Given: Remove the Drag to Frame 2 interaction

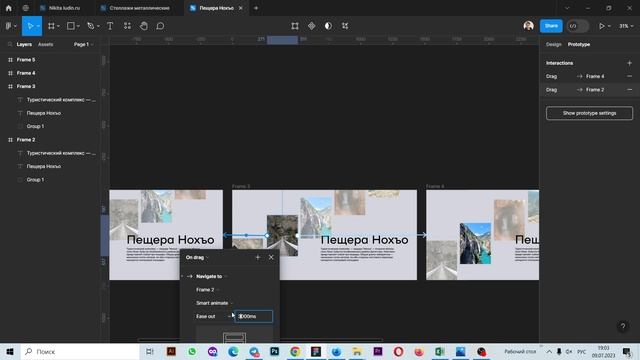Looking at the screenshot, I should tap(629, 90).
